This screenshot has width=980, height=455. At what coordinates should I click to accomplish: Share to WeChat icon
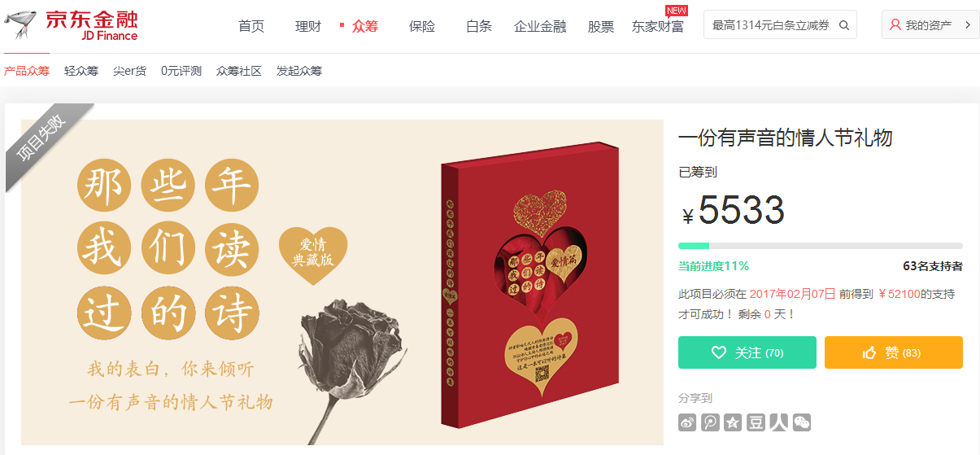click(802, 422)
